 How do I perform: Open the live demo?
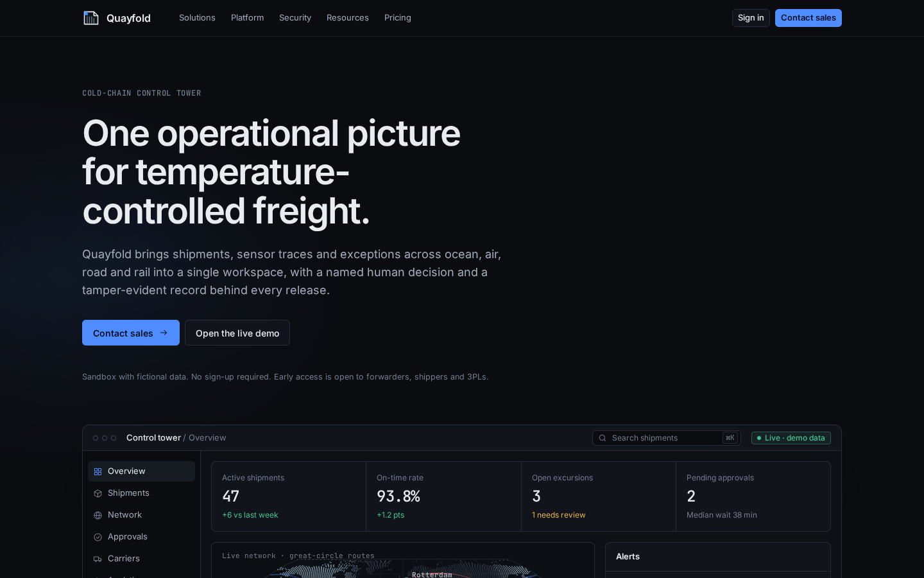(x=237, y=333)
